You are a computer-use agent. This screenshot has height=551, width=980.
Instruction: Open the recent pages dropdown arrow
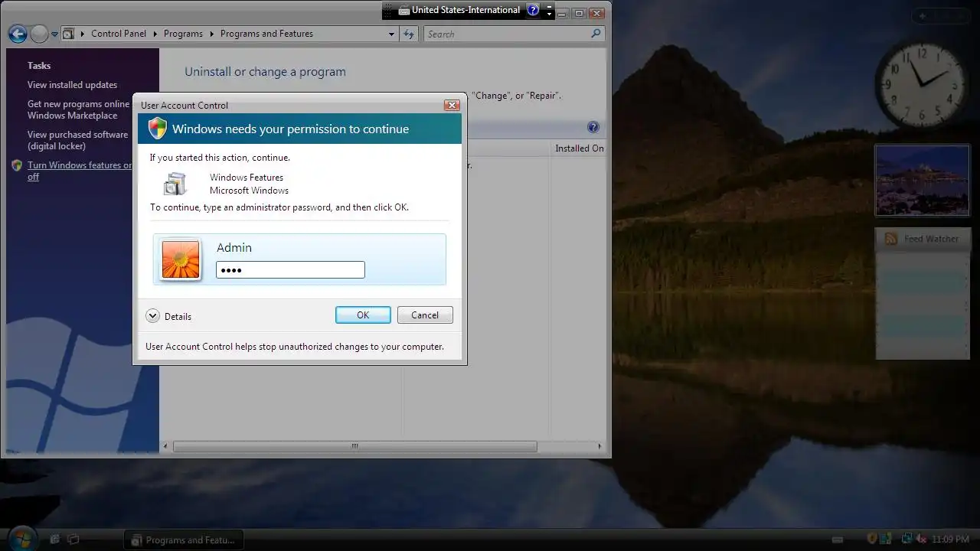pyautogui.click(x=54, y=34)
